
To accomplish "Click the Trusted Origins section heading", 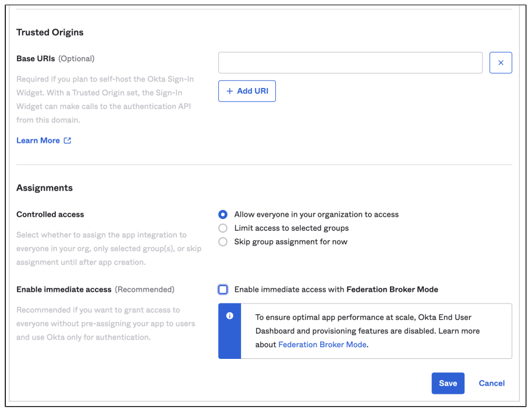I will (50, 33).
